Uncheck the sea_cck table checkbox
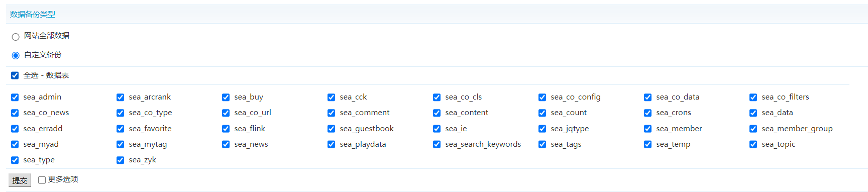This screenshot has width=868, height=192. (332, 98)
